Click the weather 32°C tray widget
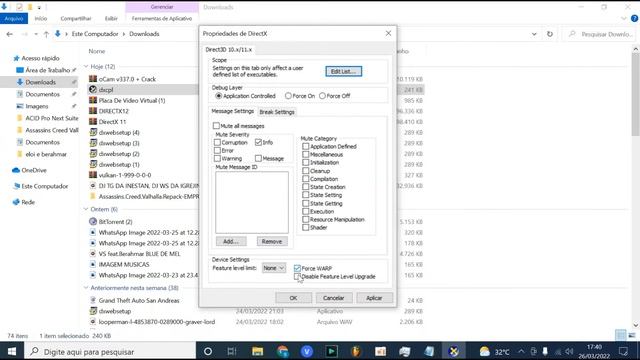The height and width of the screenshot is (360, 640). (495, 351)
